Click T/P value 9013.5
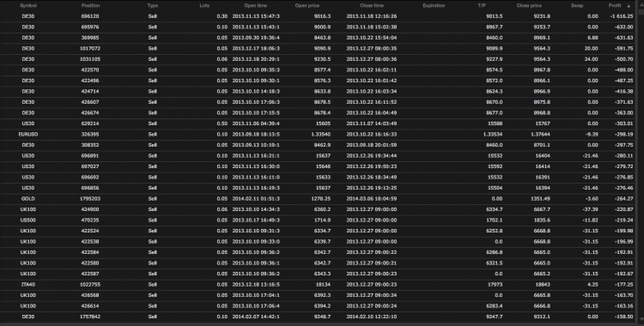 click(494, 16)
